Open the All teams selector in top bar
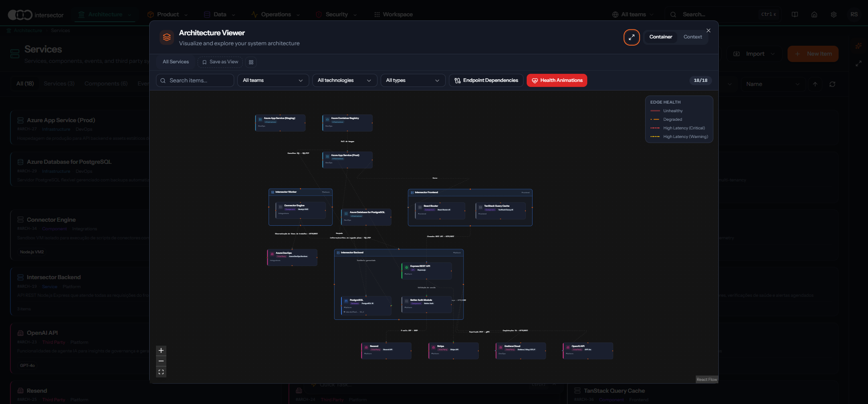Screen dimensions: 868x404 point(633,14)
